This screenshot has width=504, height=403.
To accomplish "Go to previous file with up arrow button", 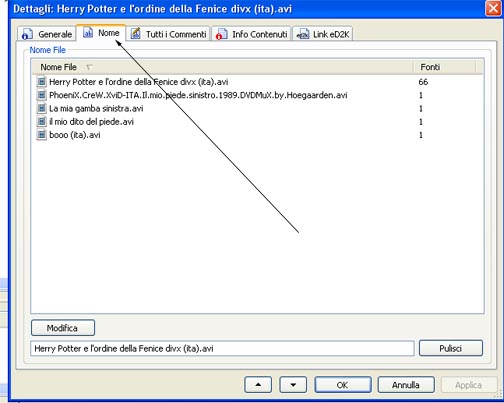I will coord(258,385).
